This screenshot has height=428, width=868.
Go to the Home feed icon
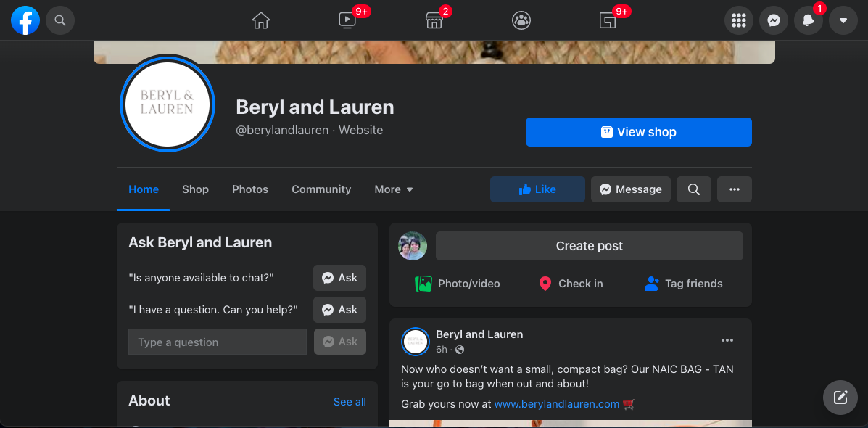(x=261, y=20)
